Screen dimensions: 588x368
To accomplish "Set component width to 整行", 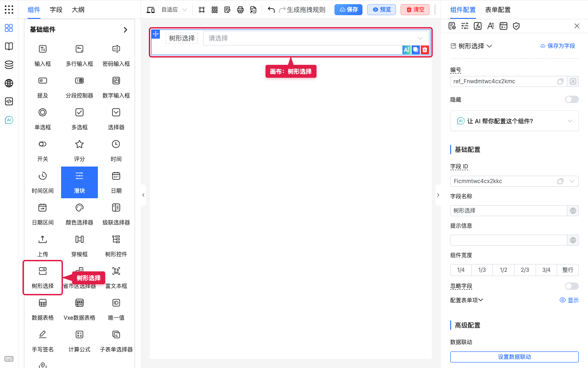I will coord(568,270).
